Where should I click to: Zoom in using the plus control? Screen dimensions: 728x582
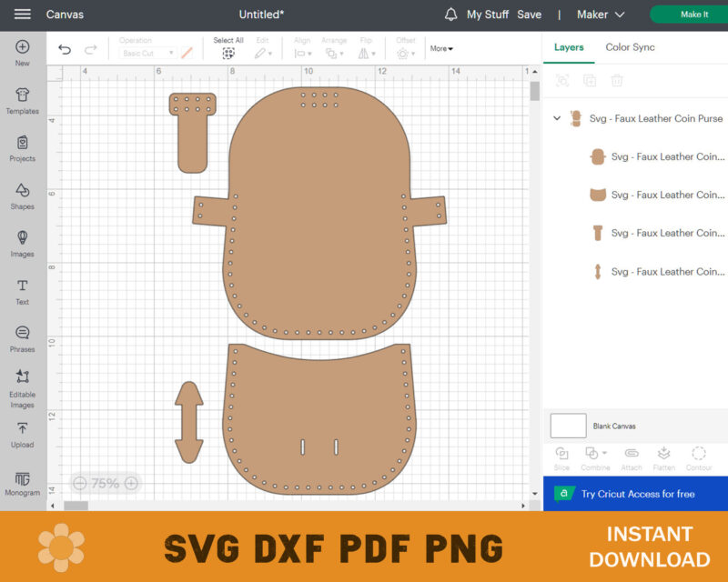pyautogui.click(x=133, y=483)
